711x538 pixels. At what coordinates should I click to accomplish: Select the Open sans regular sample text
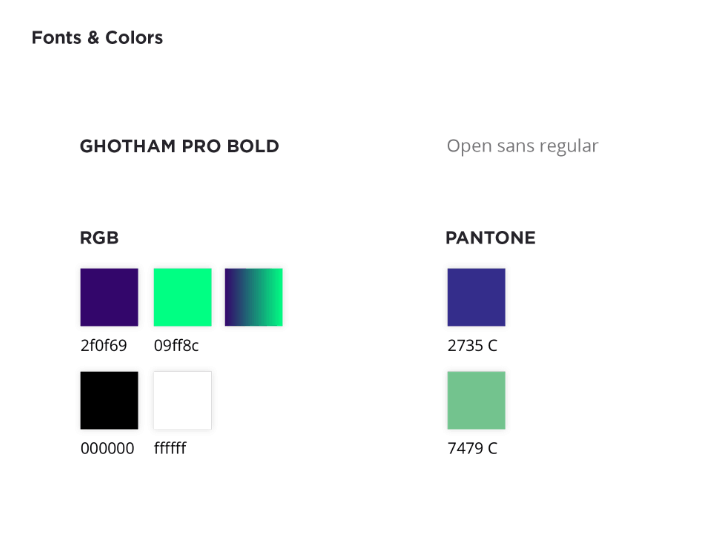522,147
